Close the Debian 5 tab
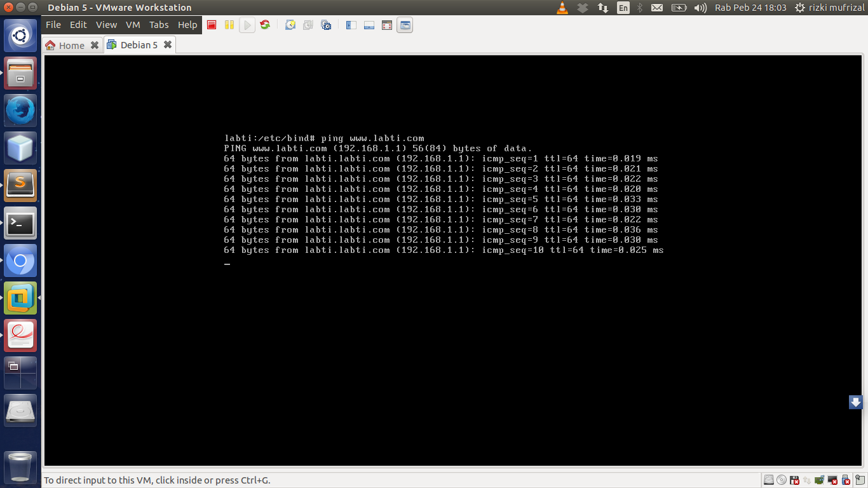Image resolution: width=868 pixels, height=488 pixels. pyautogui.click(x=168, y=44)
